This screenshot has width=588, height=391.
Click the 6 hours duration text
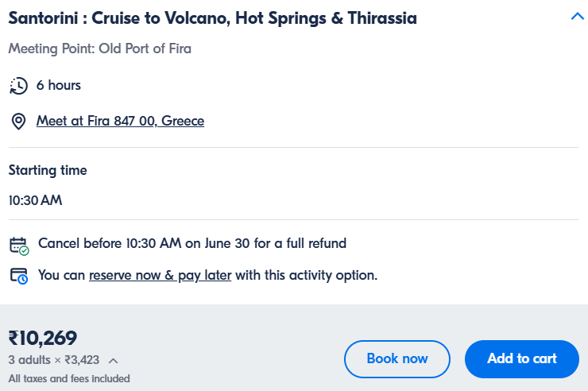(59, 85)
